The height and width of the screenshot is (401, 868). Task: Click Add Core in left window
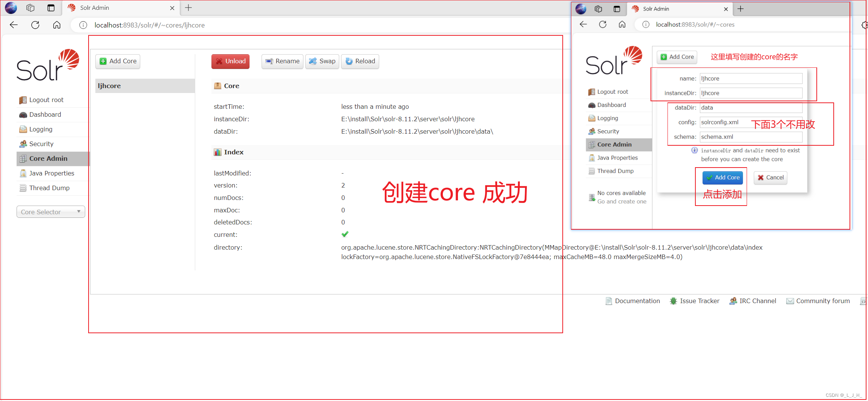click(x=118, y=61)
